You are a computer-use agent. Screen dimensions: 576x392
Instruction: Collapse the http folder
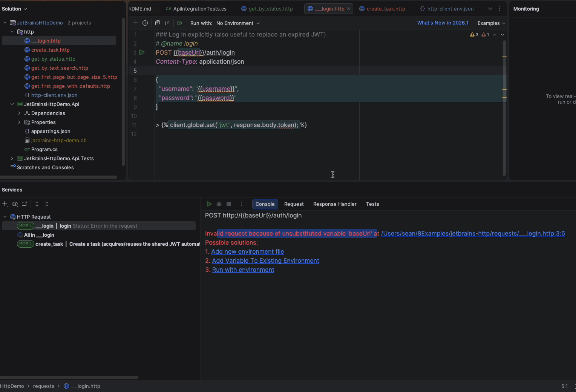click(x=12, y=32)
